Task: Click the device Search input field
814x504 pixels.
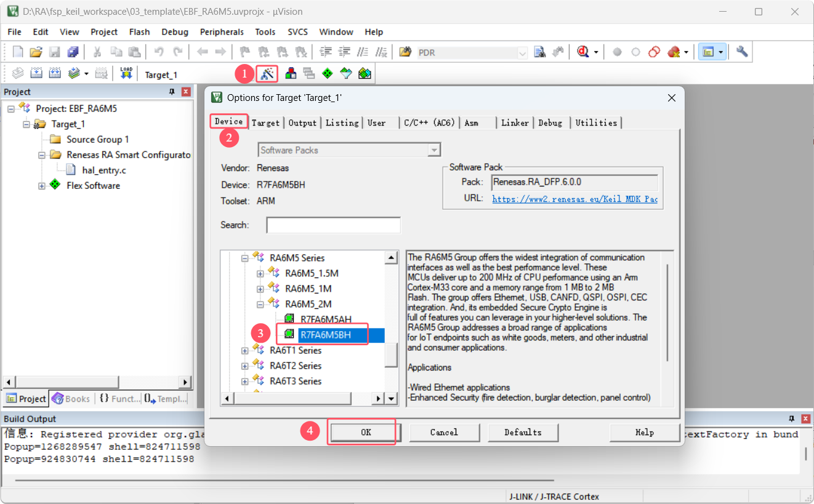Action: (333, 225)
